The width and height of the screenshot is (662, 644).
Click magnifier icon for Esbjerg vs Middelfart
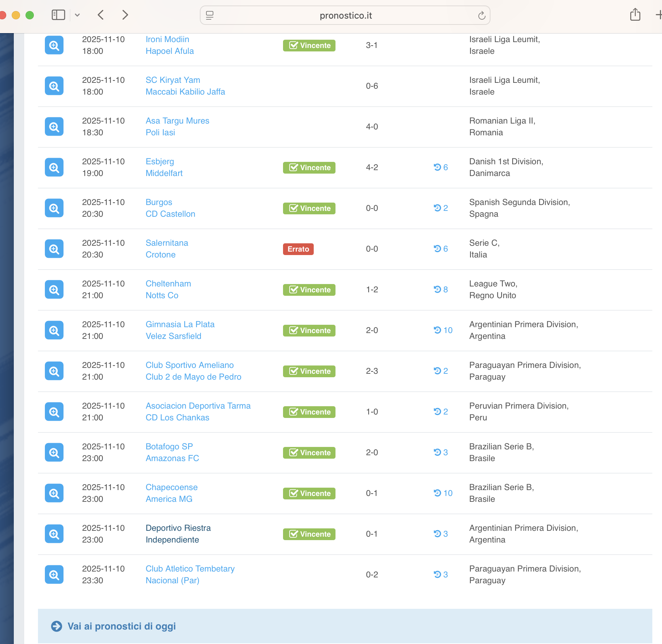click(x=54, y=167)
